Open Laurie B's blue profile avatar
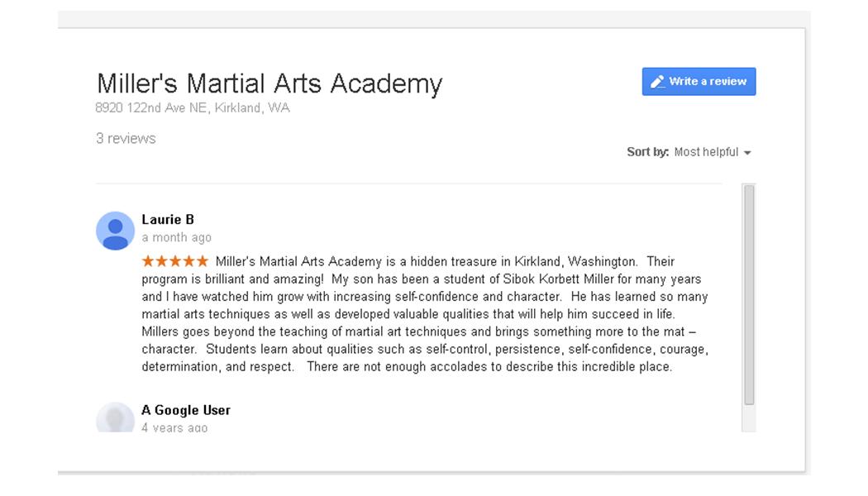Image resolution: width=868 pixels, height=496 pixels. [115, 231]
